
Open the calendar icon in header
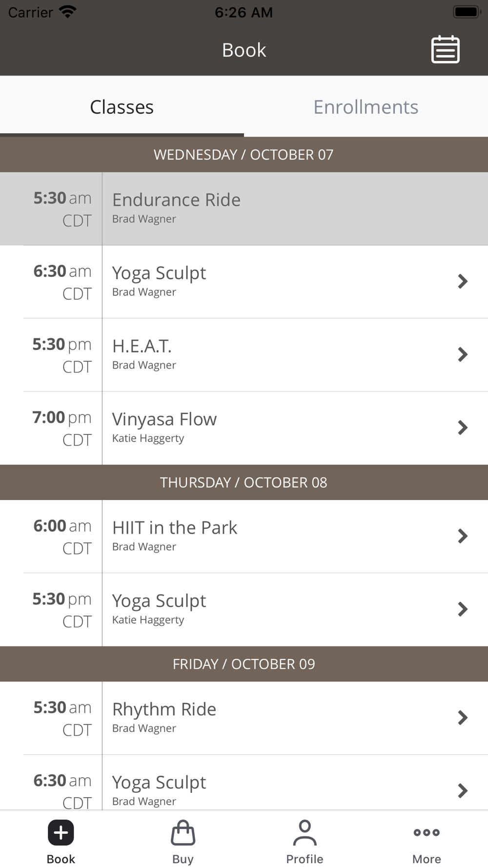click(x=445, y=49)
